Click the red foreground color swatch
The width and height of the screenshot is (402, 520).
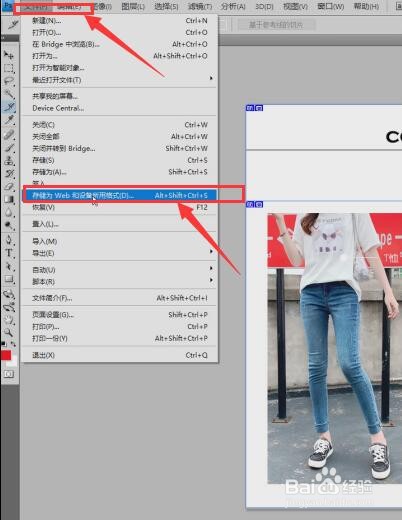point(6,355)
